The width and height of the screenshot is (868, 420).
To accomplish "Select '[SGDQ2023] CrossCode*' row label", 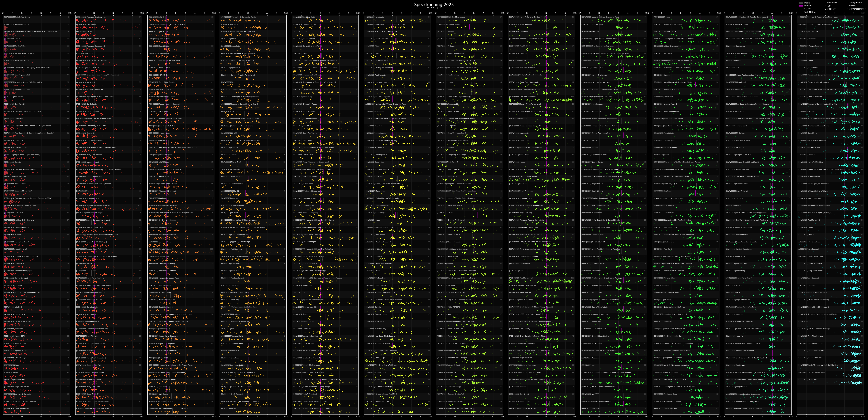I will (230, 46).
